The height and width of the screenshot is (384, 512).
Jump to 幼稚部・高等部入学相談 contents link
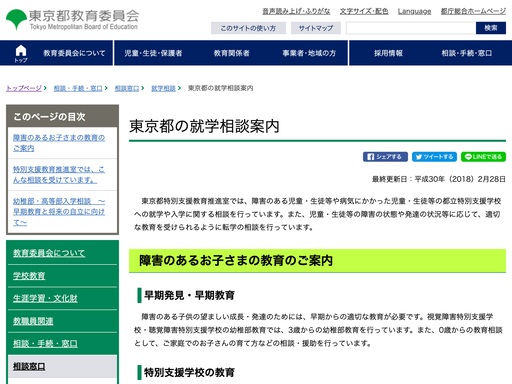point(59,212)
